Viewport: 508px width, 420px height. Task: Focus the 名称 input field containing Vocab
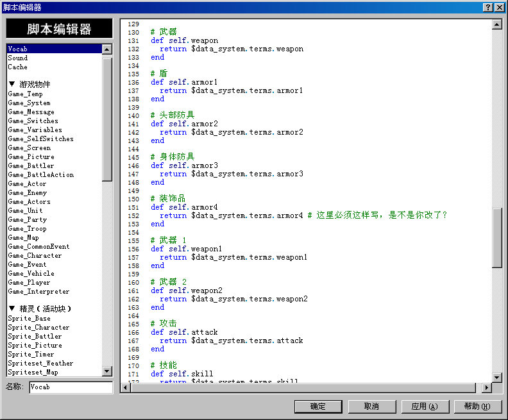coord(71,387)
